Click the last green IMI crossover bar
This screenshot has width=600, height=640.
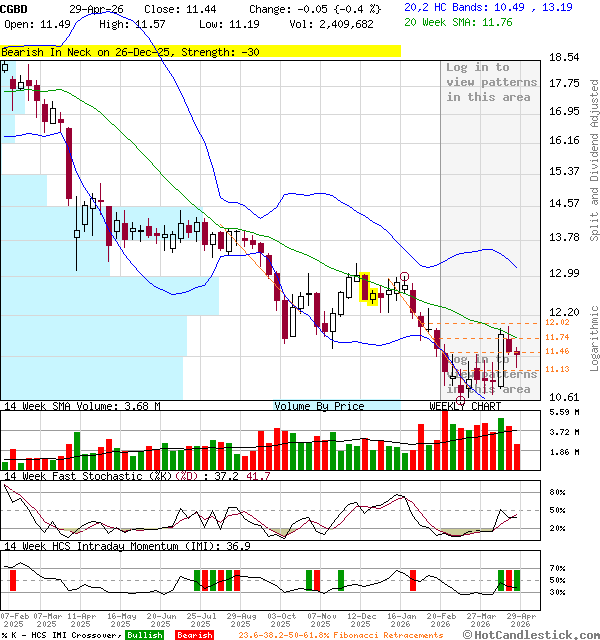click(x=516, y=580)
